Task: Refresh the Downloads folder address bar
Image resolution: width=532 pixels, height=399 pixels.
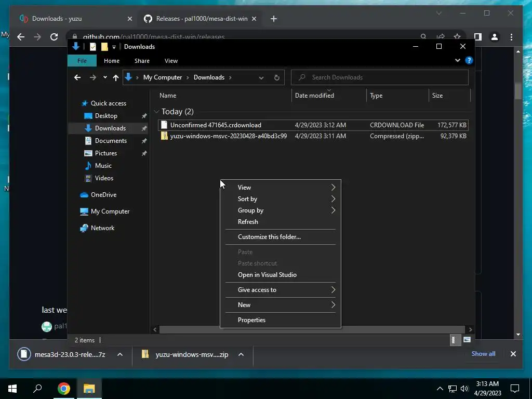Action: pos(276,77)
